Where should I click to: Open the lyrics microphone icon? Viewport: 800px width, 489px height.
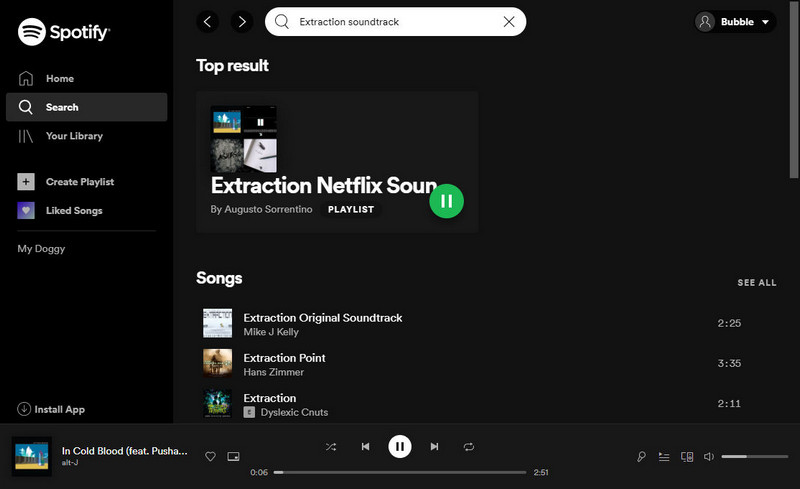(x=641, y=456)
